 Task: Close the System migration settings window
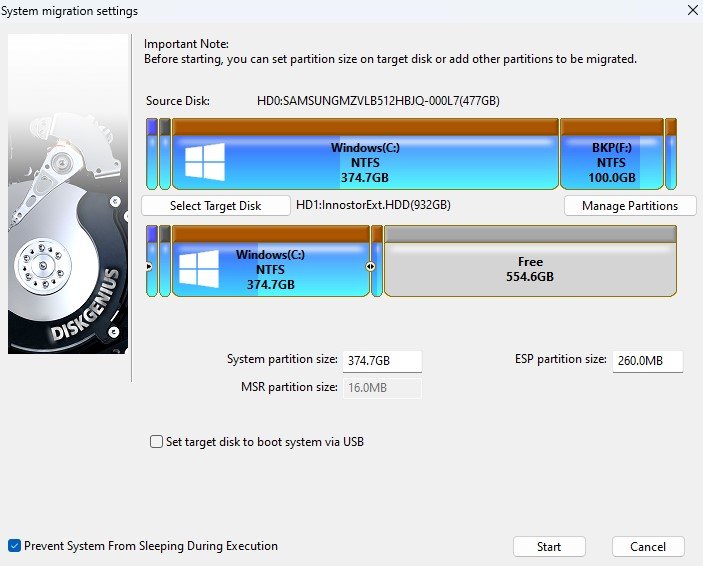(x=693, y=10)
